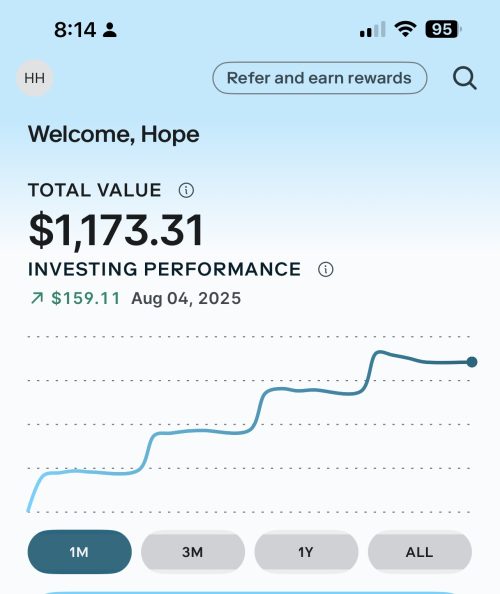Tap the Welcome, Hope heading
Image resolution: width=500 pixels, height=594 pixels.
(x=114, y=134)
